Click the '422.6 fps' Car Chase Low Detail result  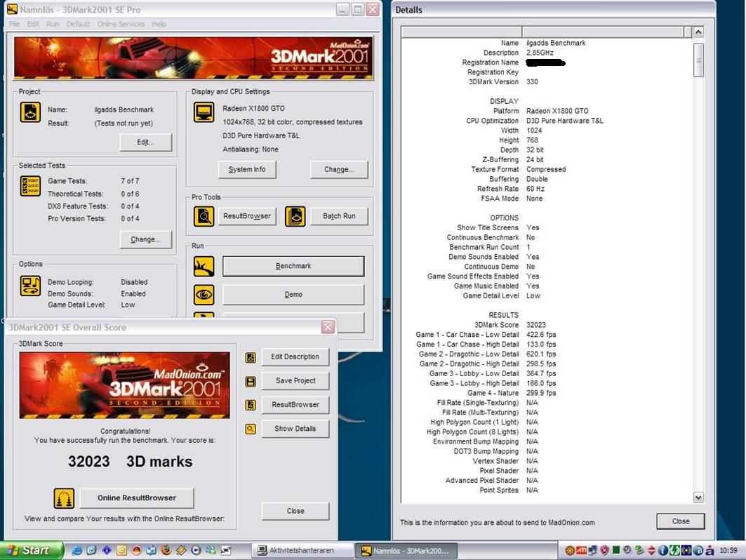(x=541, y=335)
